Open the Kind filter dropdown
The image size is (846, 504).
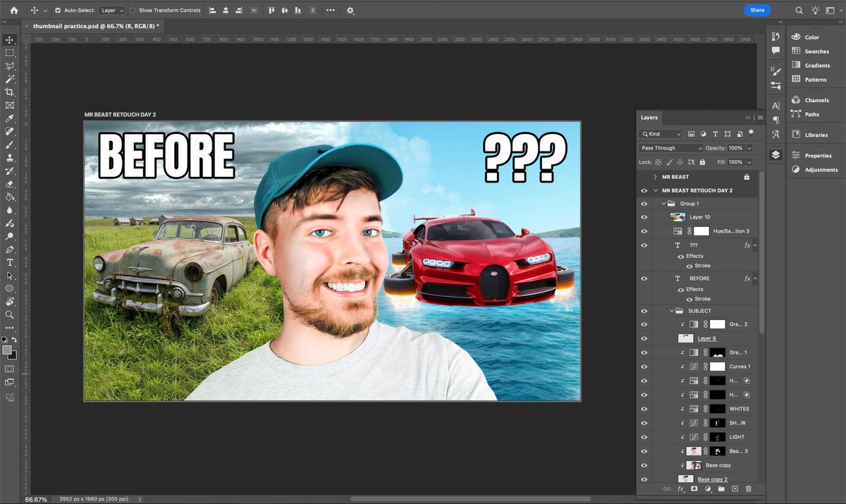661,134
